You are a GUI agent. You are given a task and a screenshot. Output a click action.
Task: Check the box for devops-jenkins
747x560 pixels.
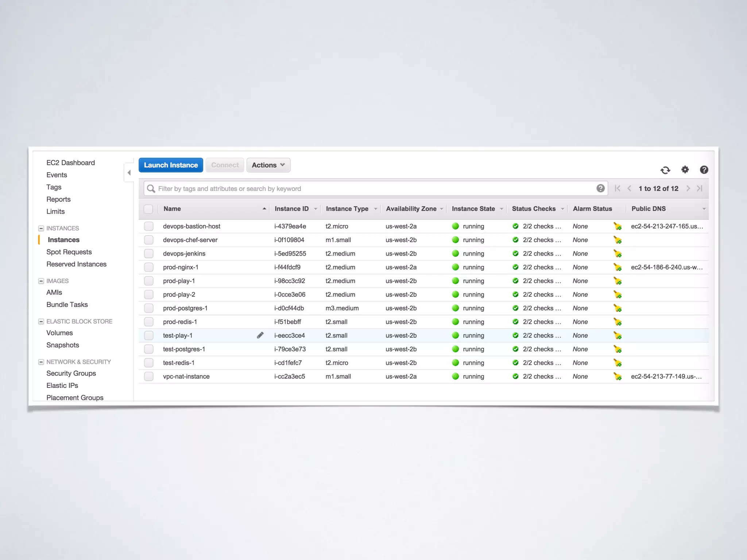148,254
